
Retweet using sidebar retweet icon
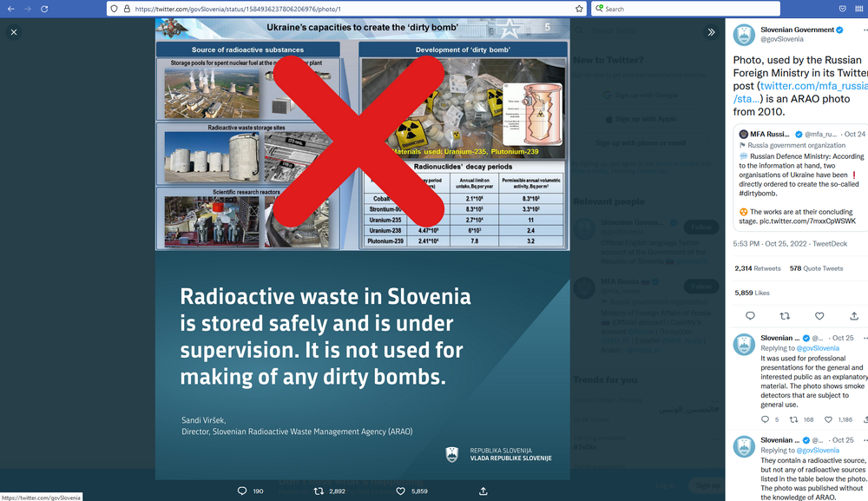[785, 315]
